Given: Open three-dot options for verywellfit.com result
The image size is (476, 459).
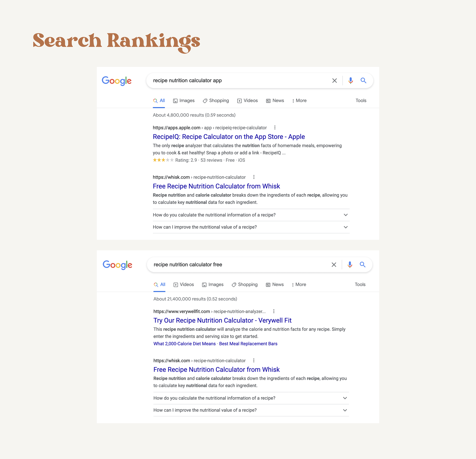Looking at the screenshot, I should coord(274,311).
